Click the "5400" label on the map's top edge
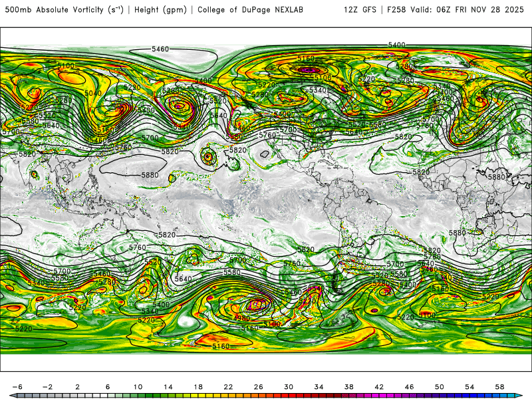Image resolution: width=532 pixels, height=399 pixels. coord(396,45)
